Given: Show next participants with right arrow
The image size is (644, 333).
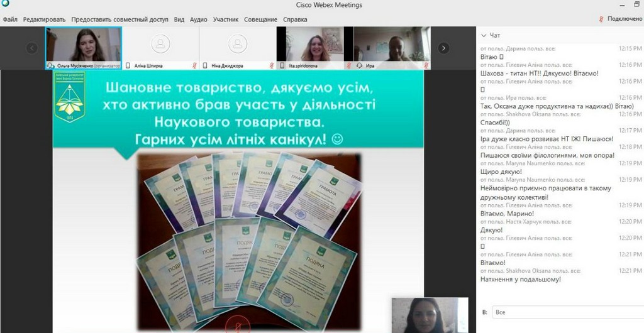Looking at the screenshot, I should [443, 48].
